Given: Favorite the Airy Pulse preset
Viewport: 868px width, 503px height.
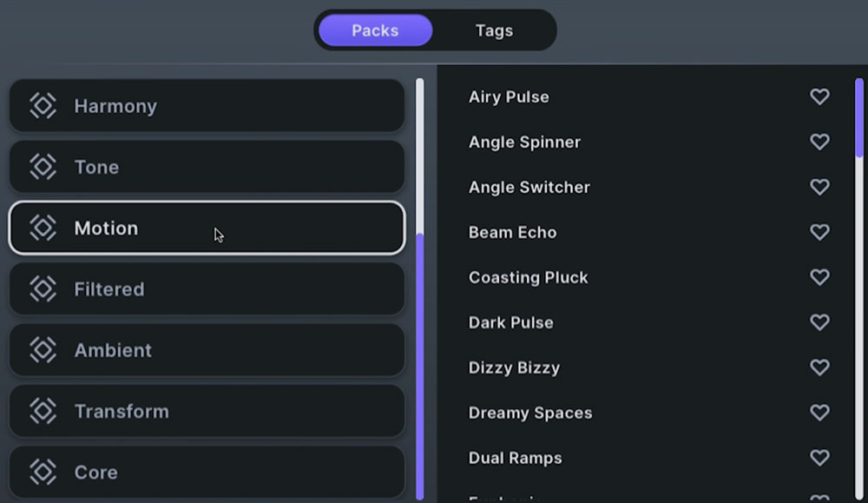Looking at the screenshot, I should click(819, 96).
